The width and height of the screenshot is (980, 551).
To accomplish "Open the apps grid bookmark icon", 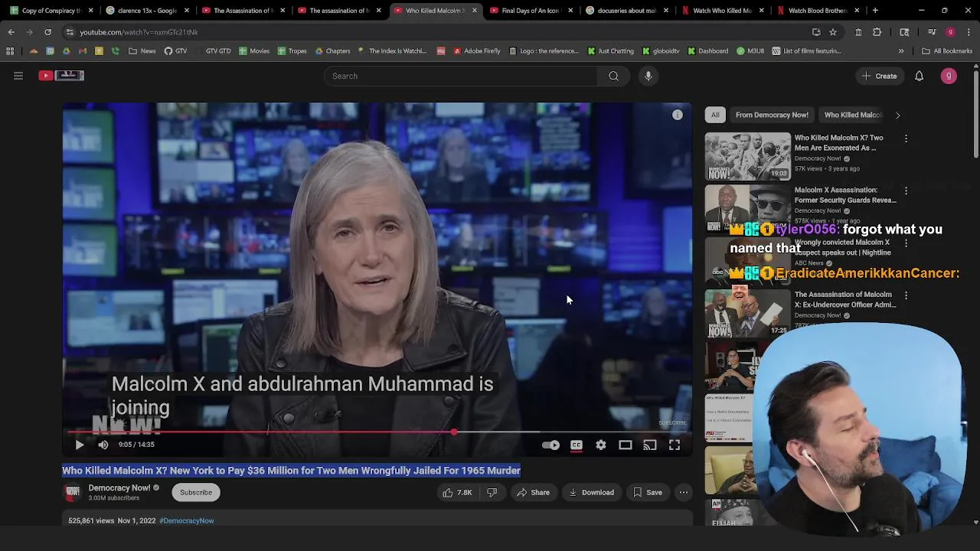I will point(10,51).
